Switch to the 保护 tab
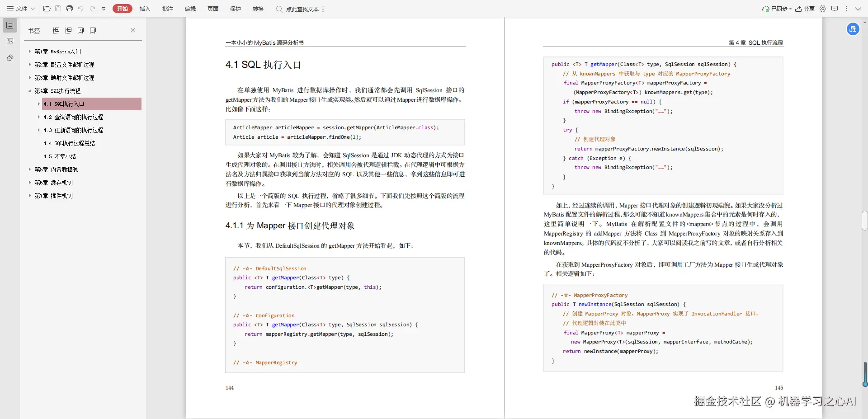Viewport: 868px width, 419px height. pyautogui.click(x=236, y=9)
